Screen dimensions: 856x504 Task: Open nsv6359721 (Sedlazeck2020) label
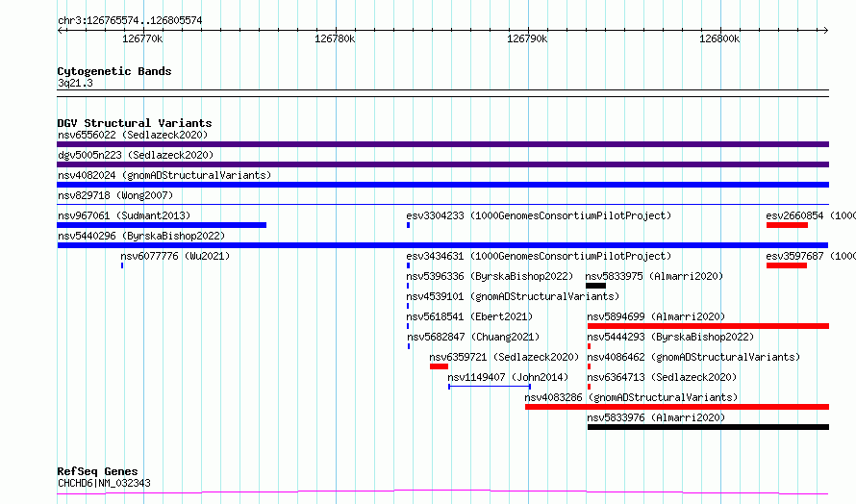(504, 357)
